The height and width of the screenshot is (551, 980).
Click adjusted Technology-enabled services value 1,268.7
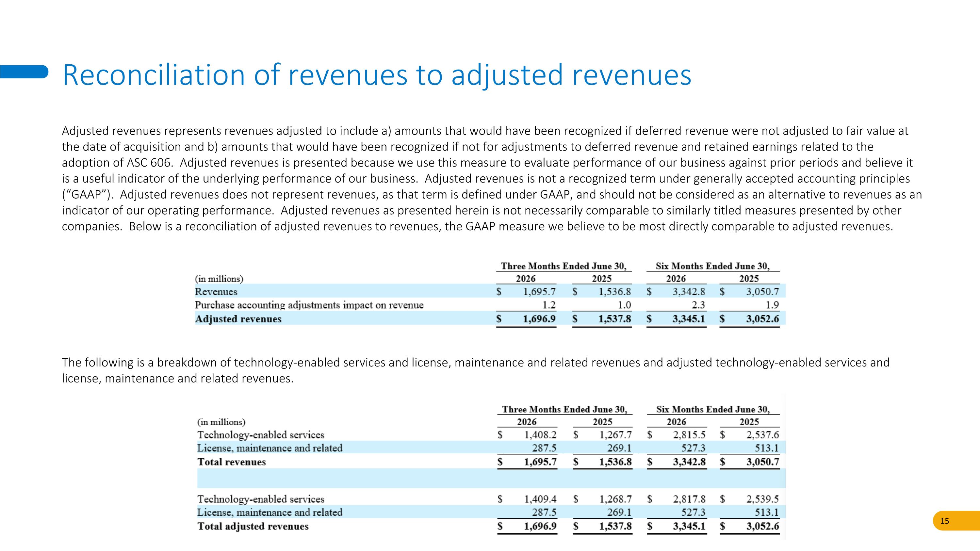coord(616,499)
